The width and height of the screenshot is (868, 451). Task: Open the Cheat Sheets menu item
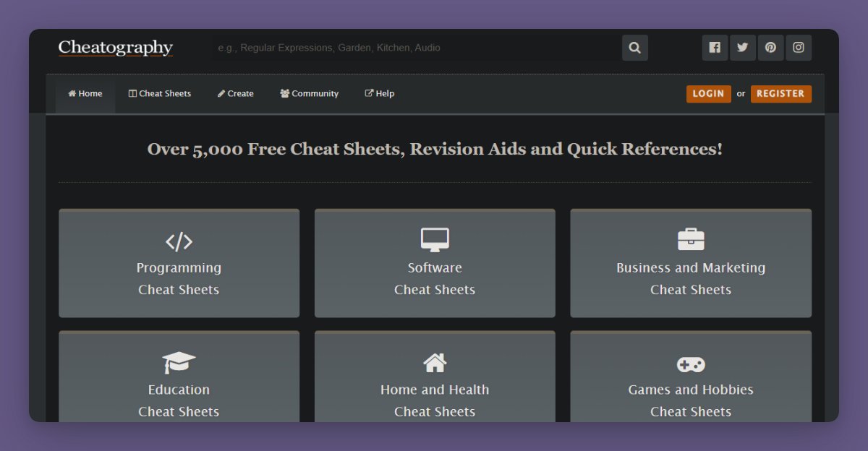tap(159, 93)
